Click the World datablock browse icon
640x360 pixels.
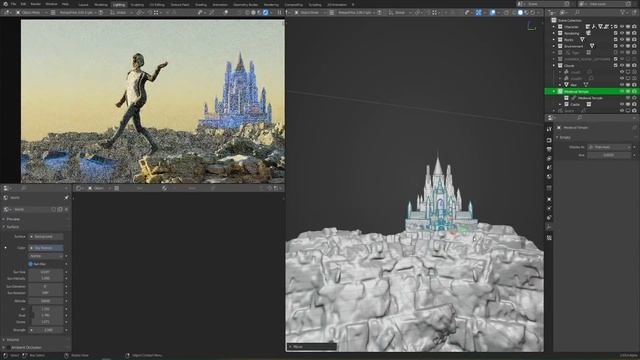click(7, 209)
